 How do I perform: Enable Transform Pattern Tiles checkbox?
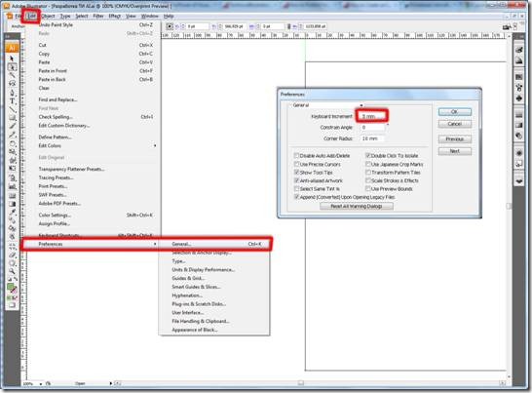coord(367,173)
